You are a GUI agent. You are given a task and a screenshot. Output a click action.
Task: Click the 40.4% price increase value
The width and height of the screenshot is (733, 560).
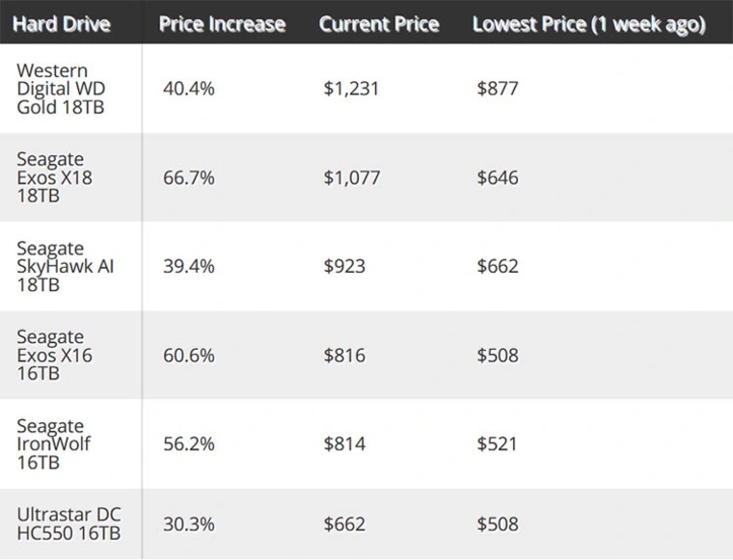[x=189, y=89]
